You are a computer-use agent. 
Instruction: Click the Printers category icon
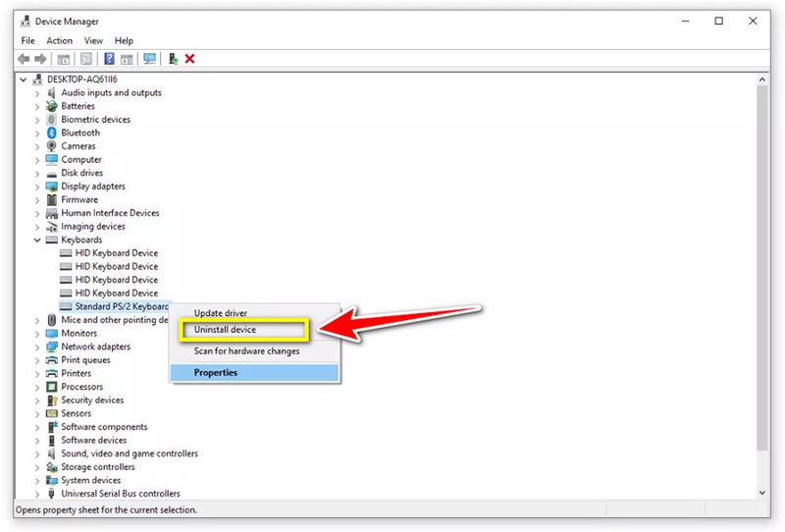click(x=52, y=374)
